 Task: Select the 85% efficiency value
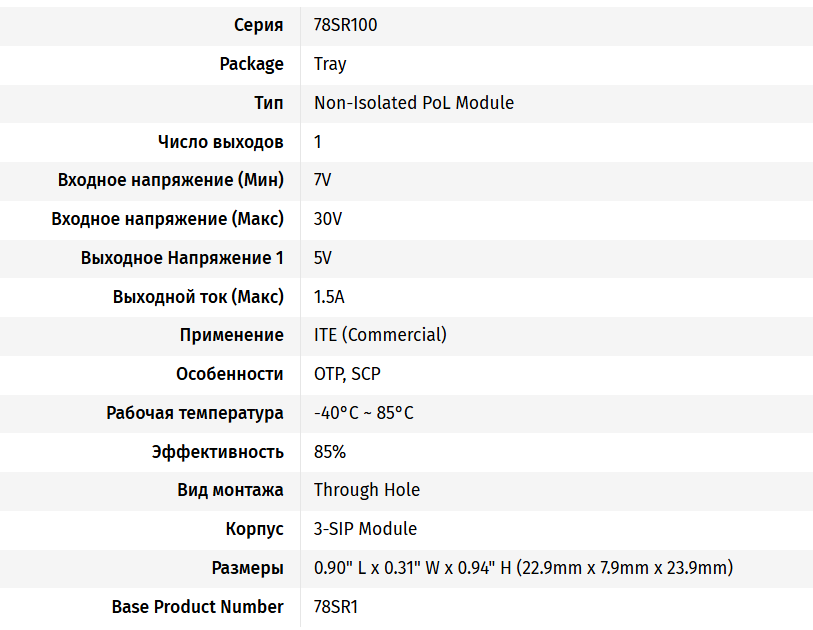point(330,452)
